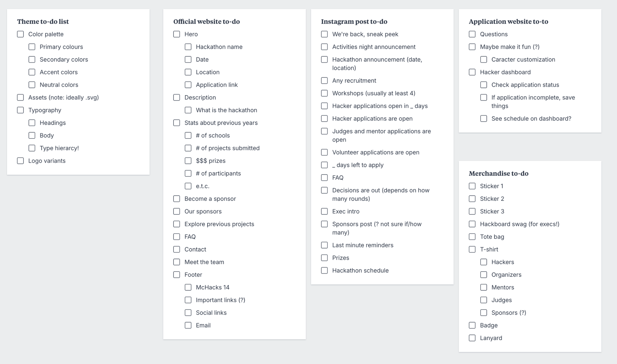Screen dimensions: 617x364
Task: Check the Color palette checkbox
Action: [20, 34]
